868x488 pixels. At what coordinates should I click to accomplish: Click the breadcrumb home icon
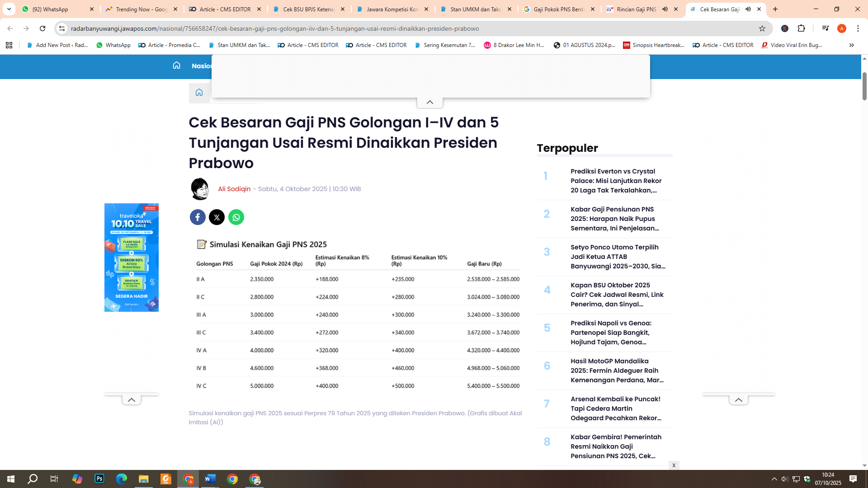(199, 93)
